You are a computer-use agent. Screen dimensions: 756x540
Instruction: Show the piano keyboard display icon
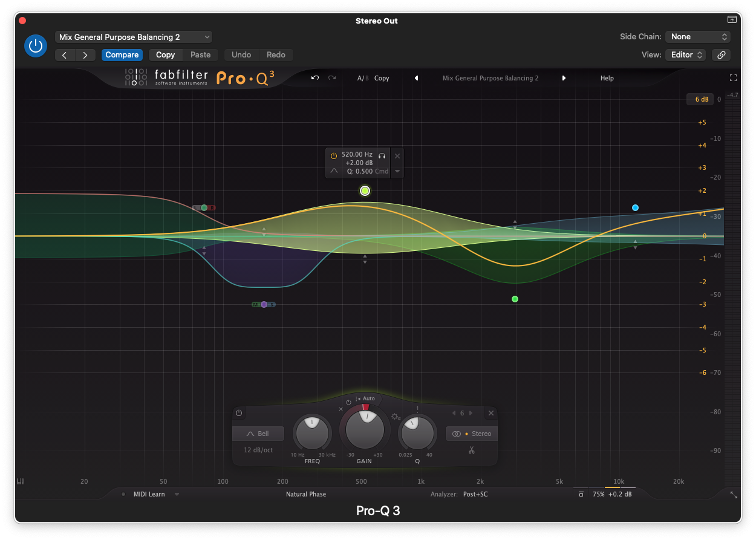[x=20, y=481]
